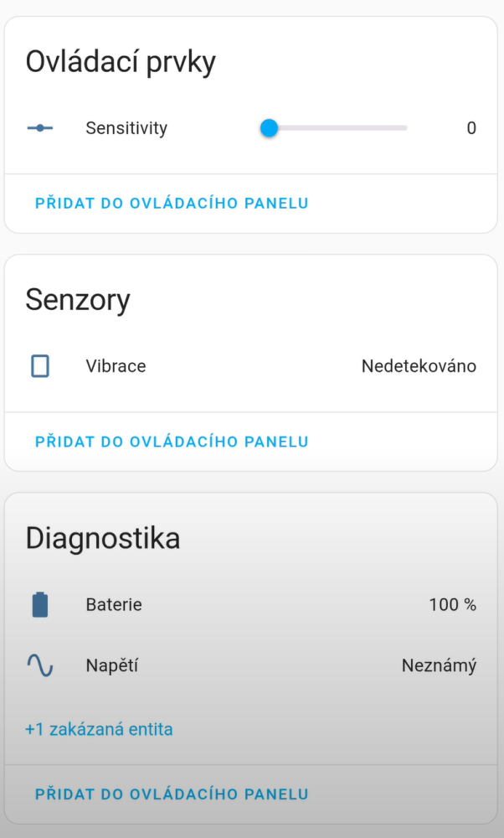Open the Vibrace entity label
The width and height of the screenshot is (504, 838).
(116, 366)
